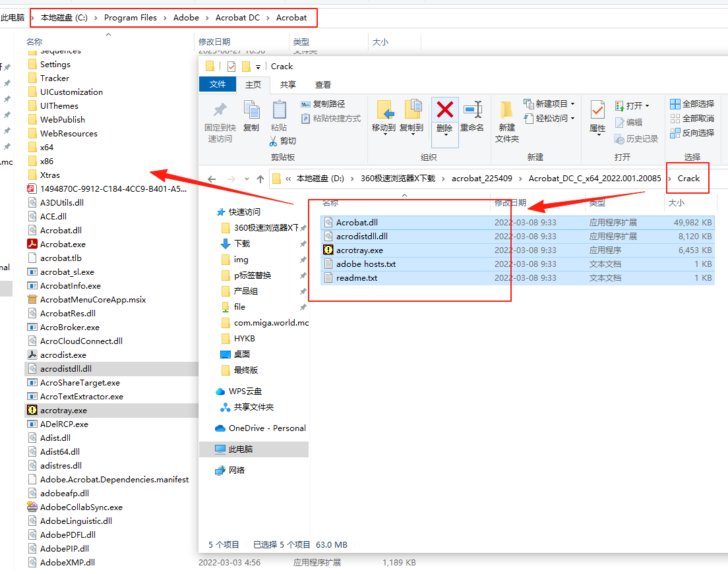
Task: Select acrotray.exe in the Crack folder
Action: click(x=518, y=250)
